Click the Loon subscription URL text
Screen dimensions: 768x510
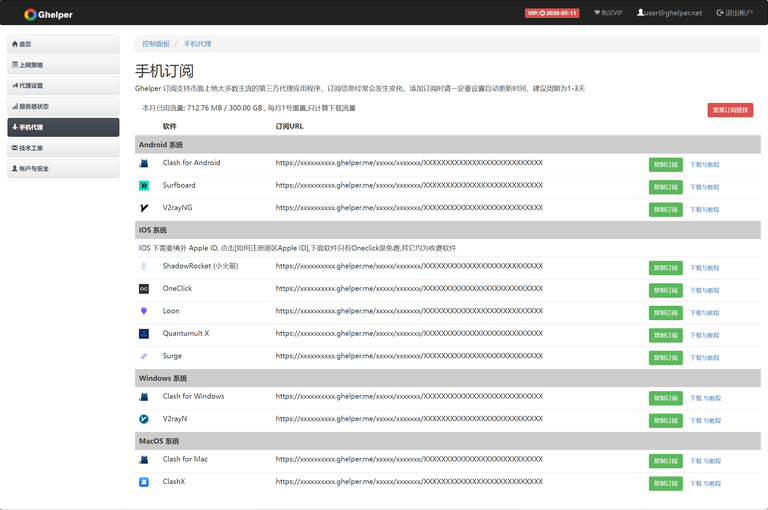[409, 311]
